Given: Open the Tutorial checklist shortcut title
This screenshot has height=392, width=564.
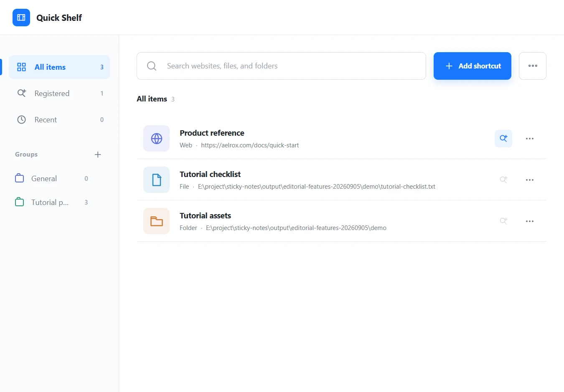Looking at the screenshot, I should pos(210,175).
